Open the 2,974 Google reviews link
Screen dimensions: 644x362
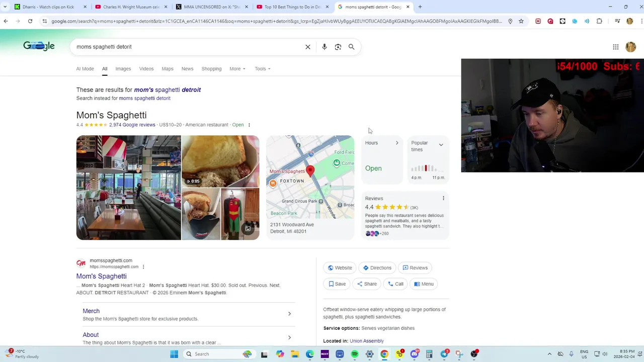point(132,125)
